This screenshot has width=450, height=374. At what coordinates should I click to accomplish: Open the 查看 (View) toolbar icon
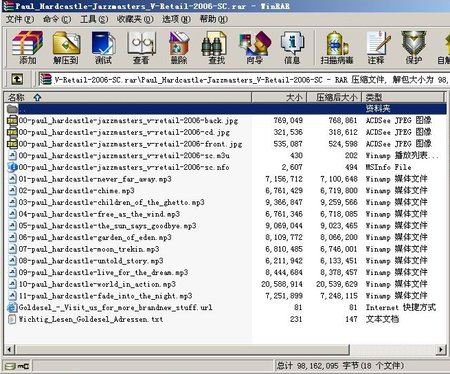point(141,47)
